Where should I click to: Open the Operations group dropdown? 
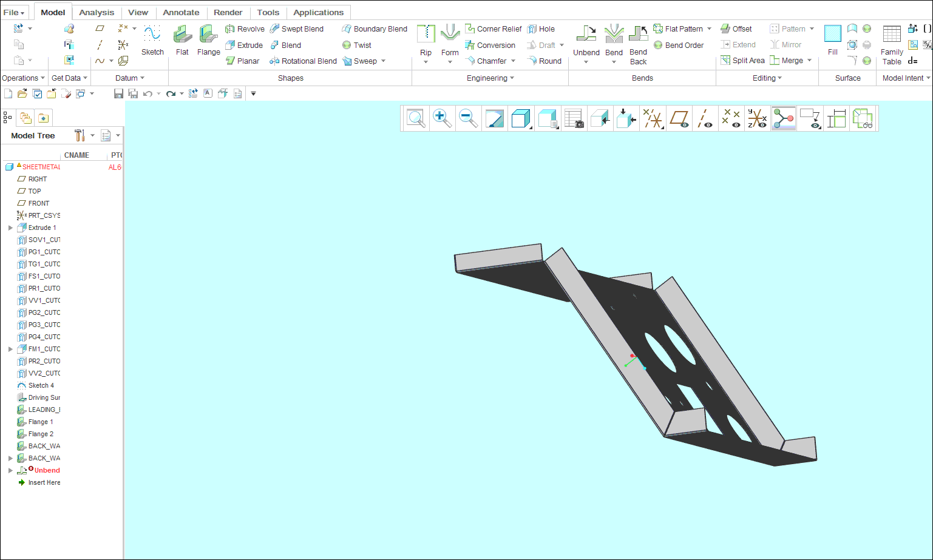click(x=24, y=78)
